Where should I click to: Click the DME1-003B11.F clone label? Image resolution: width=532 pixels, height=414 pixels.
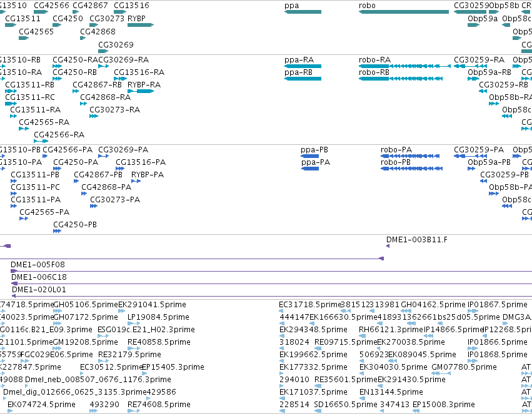(416, 240)
